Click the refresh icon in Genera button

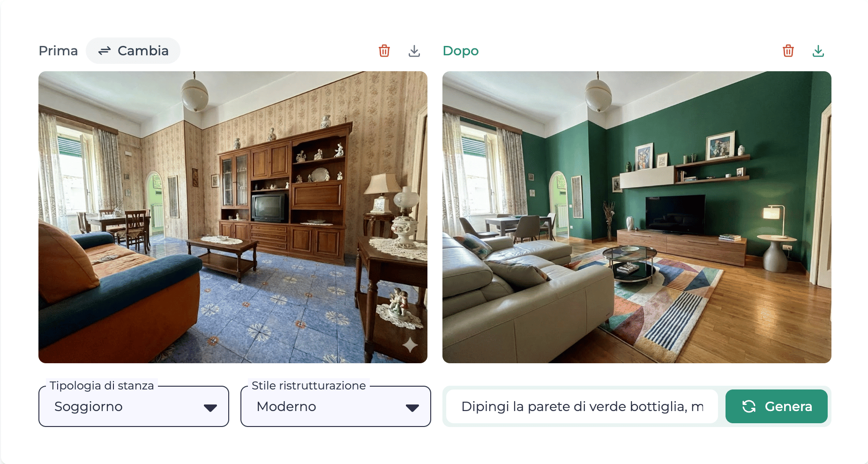click(x=749, y=406)
